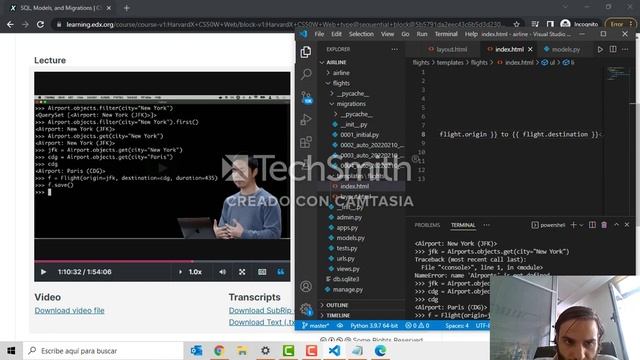Click Python 3.9.7 64-bit interpreter status
Screen dimensions: 640x360
point(374,326)
